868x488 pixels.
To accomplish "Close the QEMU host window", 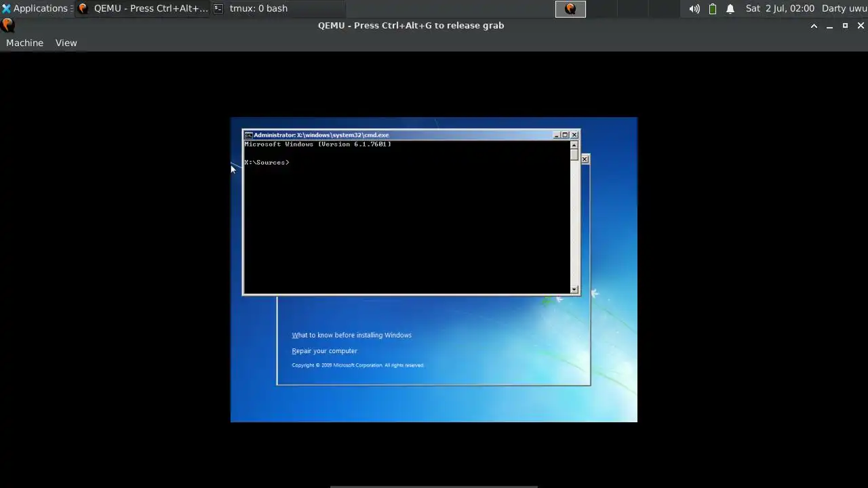I will tap(861, 26).
